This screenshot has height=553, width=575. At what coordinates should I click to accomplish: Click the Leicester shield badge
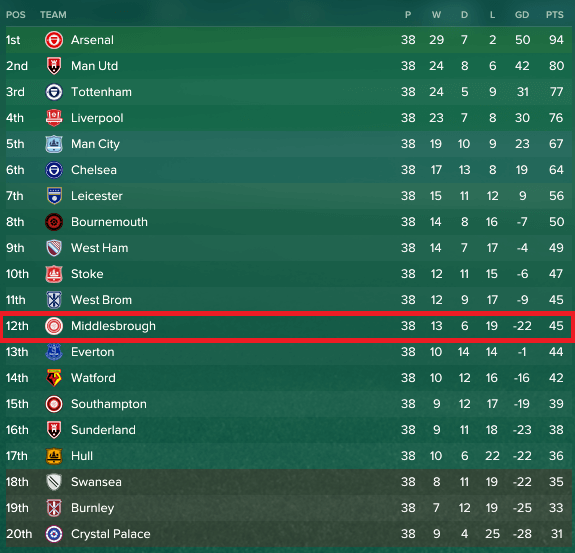(x=54, y=196)
